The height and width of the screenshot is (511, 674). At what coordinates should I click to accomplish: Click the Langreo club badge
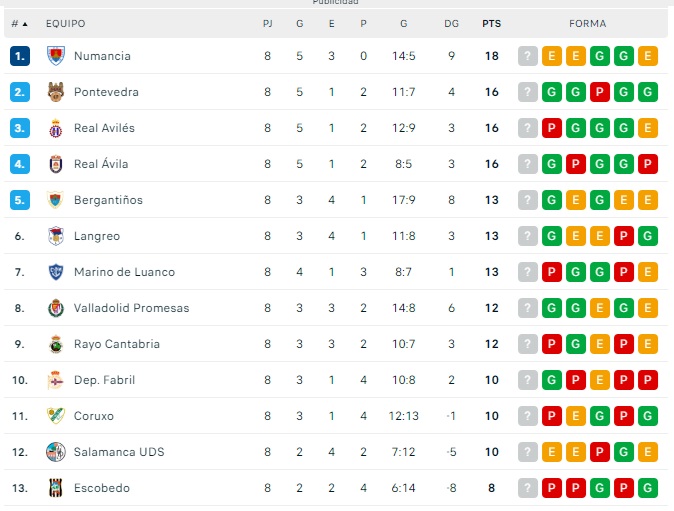click(x=55, y=236)
